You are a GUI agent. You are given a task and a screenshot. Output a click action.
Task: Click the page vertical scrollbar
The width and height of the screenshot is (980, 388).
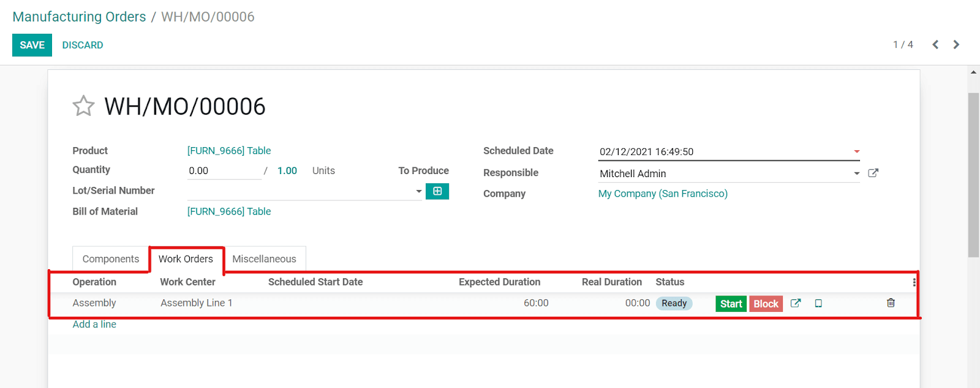click(973, 175)
